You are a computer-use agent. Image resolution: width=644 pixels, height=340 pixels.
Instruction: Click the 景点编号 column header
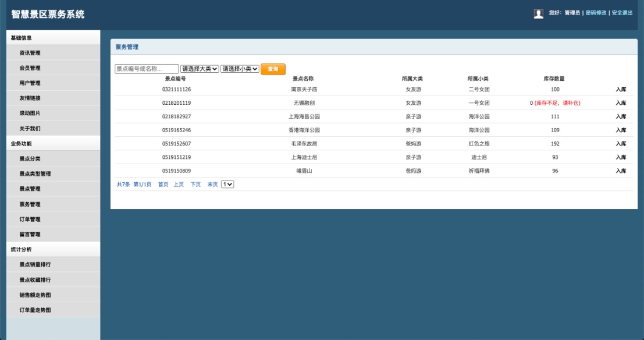coord(175,79)
